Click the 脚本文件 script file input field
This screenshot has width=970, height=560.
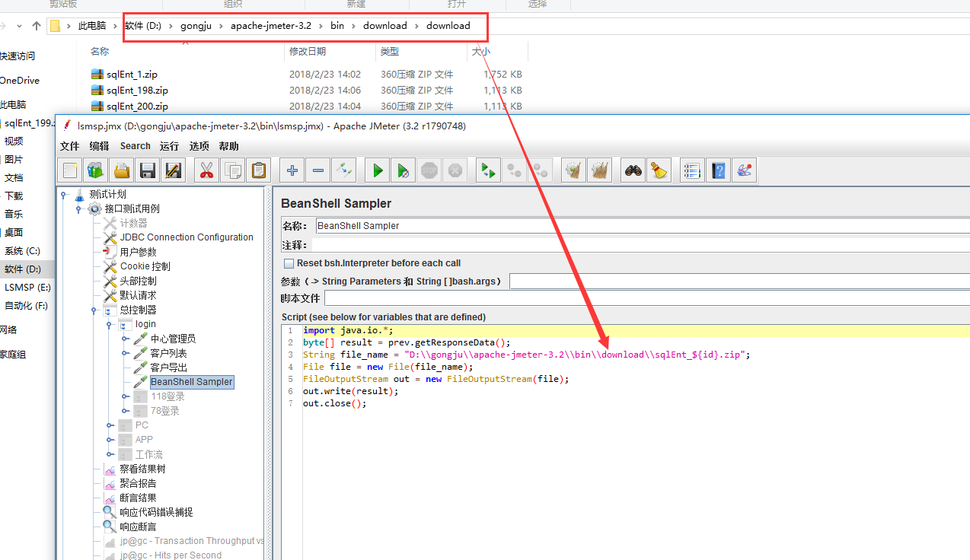point(647,298)
